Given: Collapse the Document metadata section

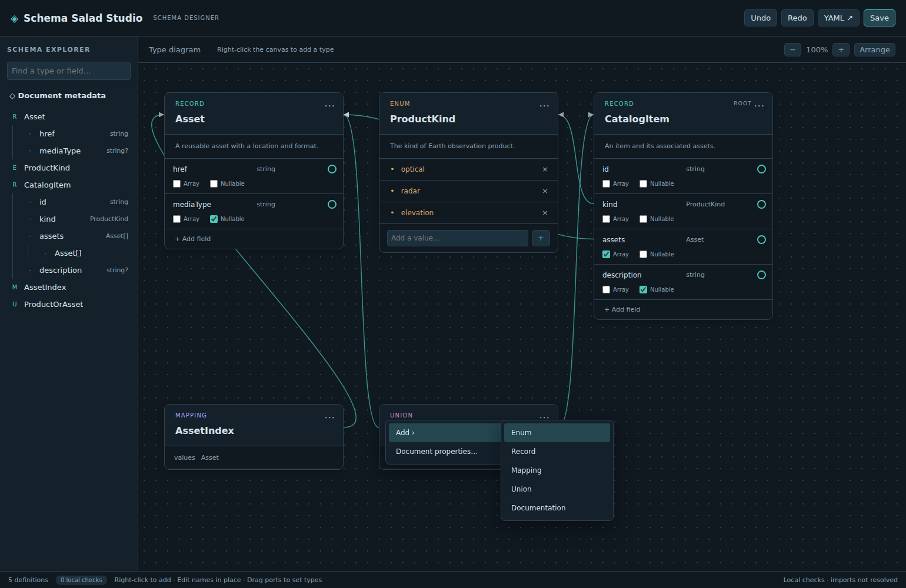Looking at the screenshot, I should pos(57,96).
